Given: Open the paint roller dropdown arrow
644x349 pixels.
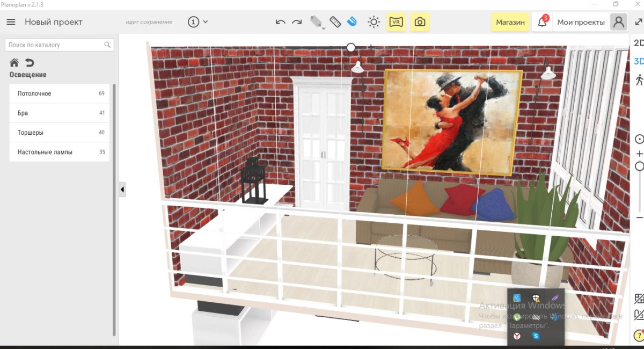Looking at the screenshot, I should click(324, 27).
